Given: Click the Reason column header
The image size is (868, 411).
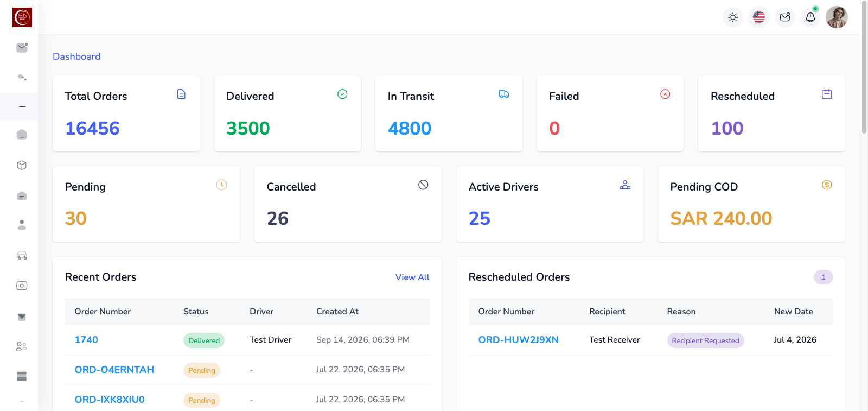Looking at the screenshot, I should (681, 312).
